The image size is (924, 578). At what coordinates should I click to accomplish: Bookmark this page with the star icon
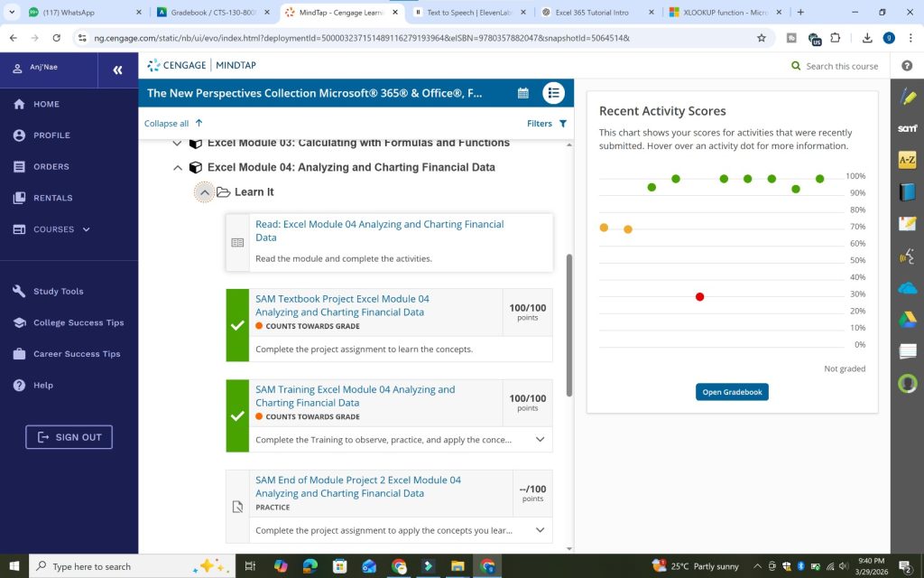click(762, 38)
